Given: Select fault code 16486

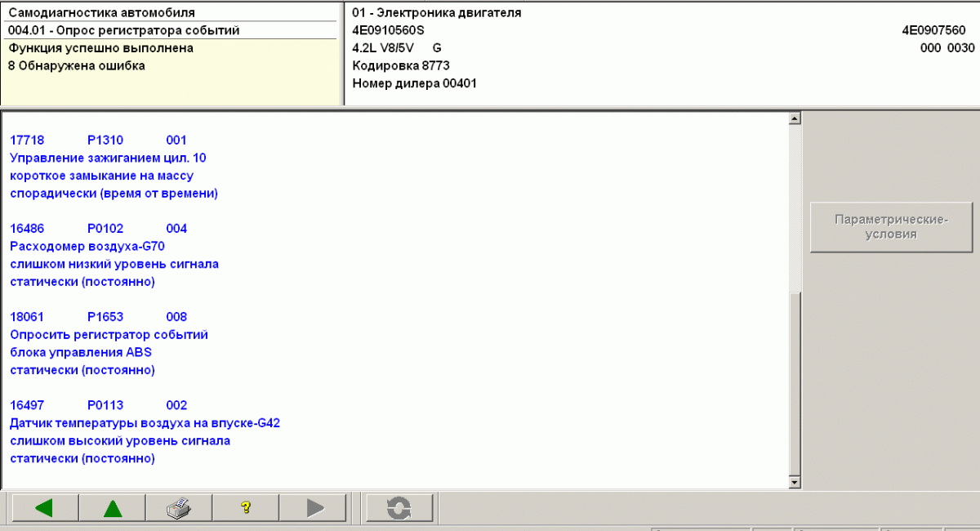Looking at the screenshot, I should pyautogui.click(x=27, y=229).
